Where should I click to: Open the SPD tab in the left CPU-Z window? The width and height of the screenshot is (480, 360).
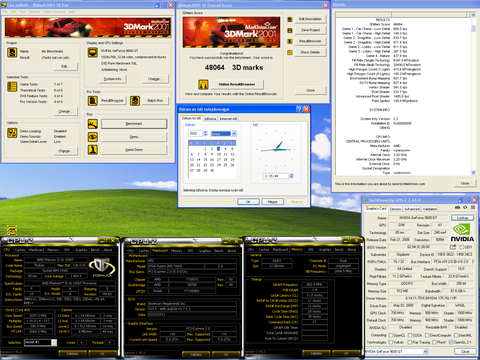[x=67, y=250]
